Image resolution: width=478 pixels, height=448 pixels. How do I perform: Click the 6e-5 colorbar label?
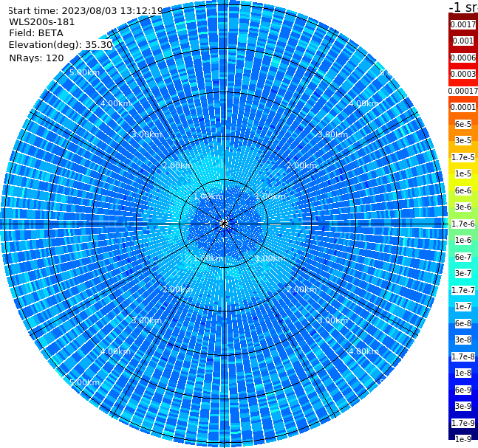pos(463,124)
